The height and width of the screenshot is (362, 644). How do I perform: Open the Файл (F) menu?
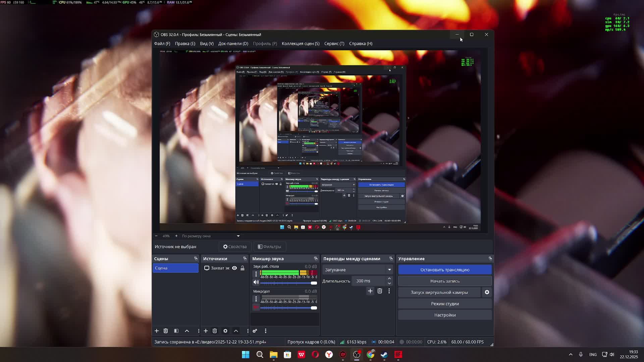[162, 44]
